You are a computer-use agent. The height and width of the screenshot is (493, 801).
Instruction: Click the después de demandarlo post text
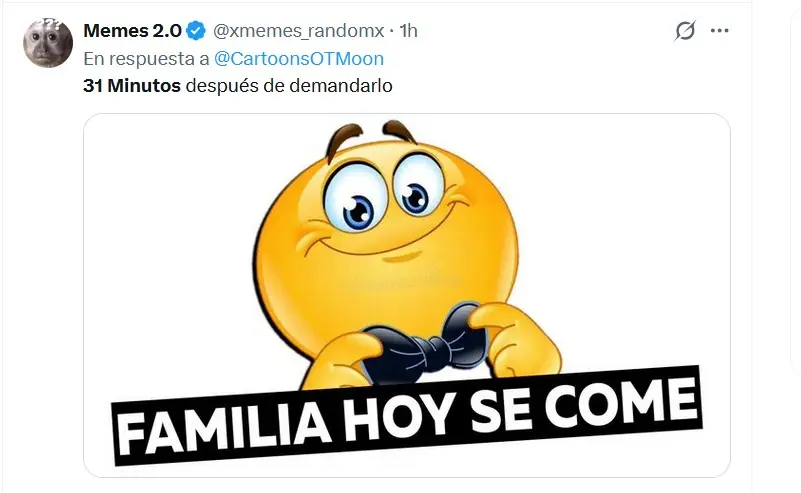pos(289,85)
